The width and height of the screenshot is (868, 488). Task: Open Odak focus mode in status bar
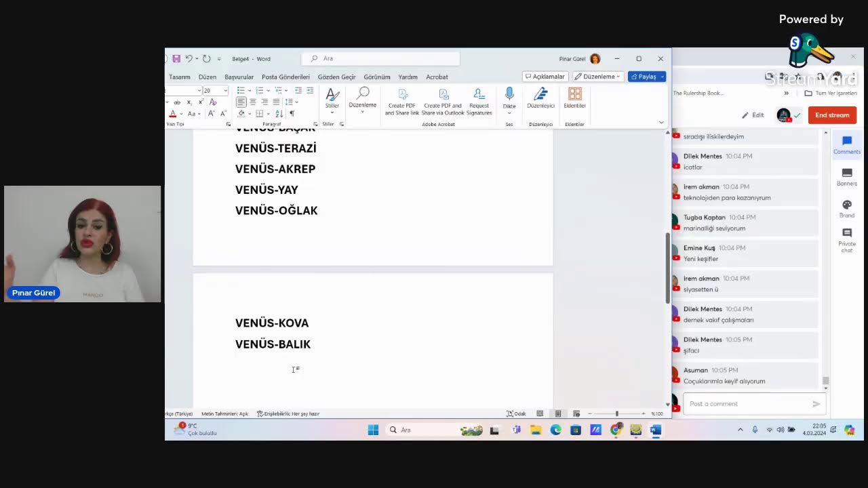(516, 413)
